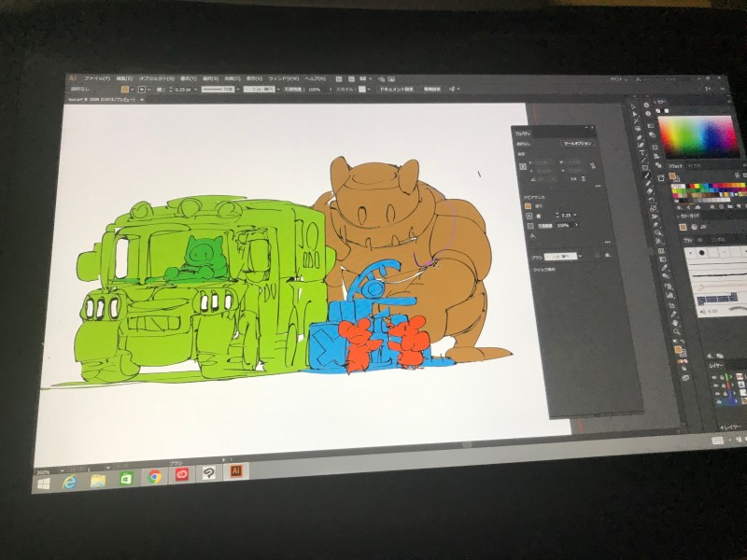Open the ファイル(F) menu

tap(97, 78)
